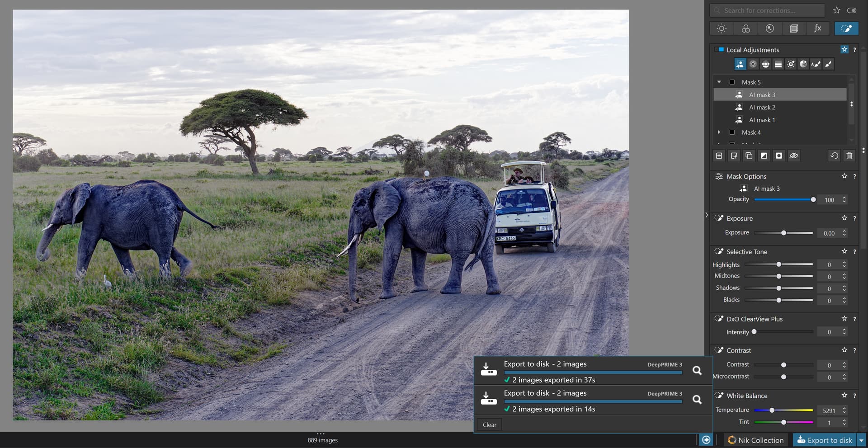The height and width of the screenshot is (448, 868).
Task: Click the invert mask icon
Action: pos(764,156)
